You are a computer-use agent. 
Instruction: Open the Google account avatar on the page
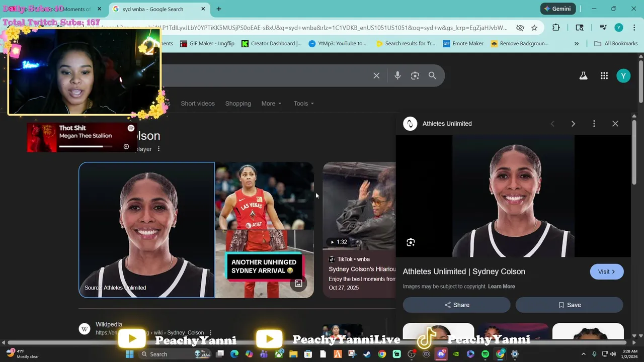623,75
